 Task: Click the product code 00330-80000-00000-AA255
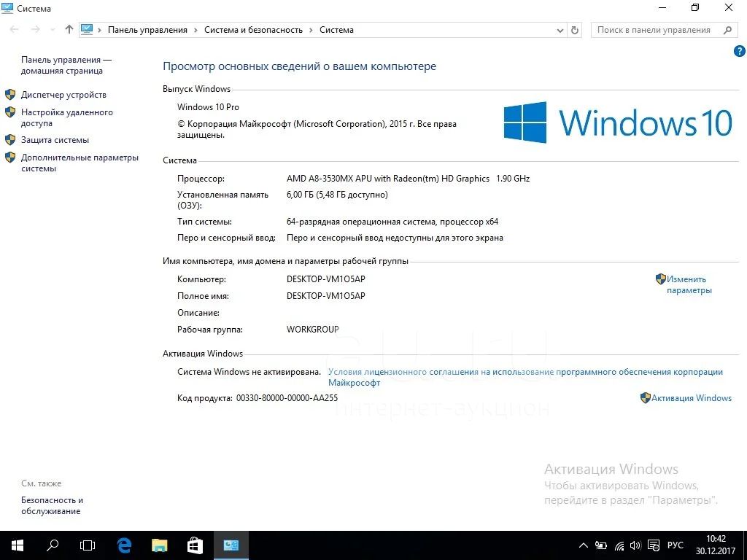pos(287,398)
